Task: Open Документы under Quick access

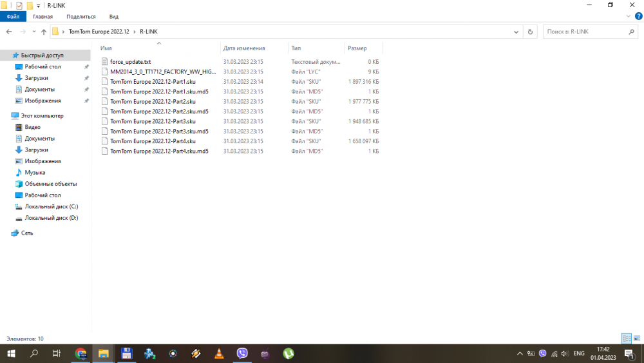Action: pyautogui.click(x=39, y=89)
